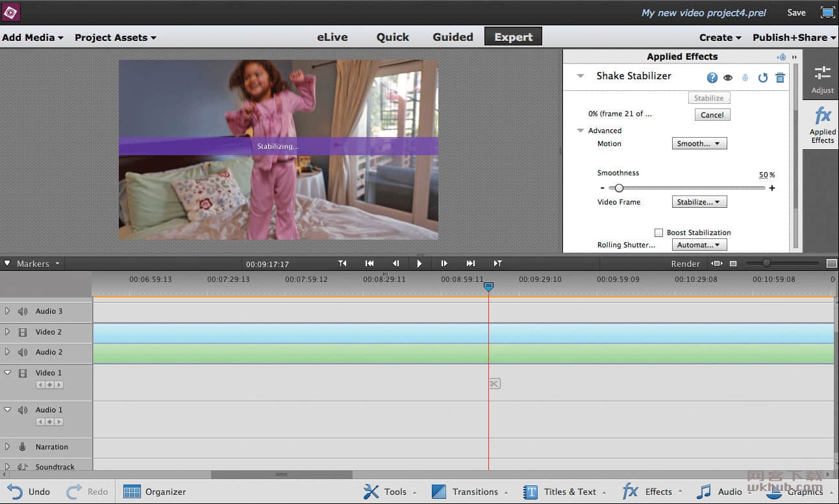Open the Rolling Shutter dropdown
The image size is (839, 504).
click(x=699, y=245)
